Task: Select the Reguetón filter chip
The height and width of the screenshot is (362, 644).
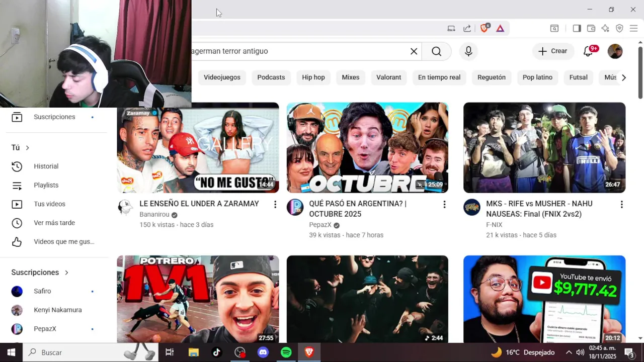Action: [492, 77]
